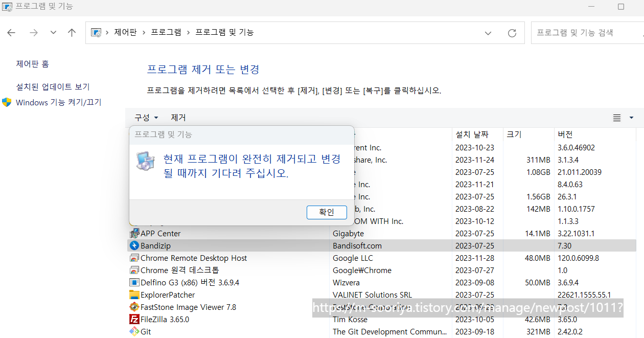Click the Google LLC publisher cell
This screenshot has height=338, width=644.
[353, 258]
